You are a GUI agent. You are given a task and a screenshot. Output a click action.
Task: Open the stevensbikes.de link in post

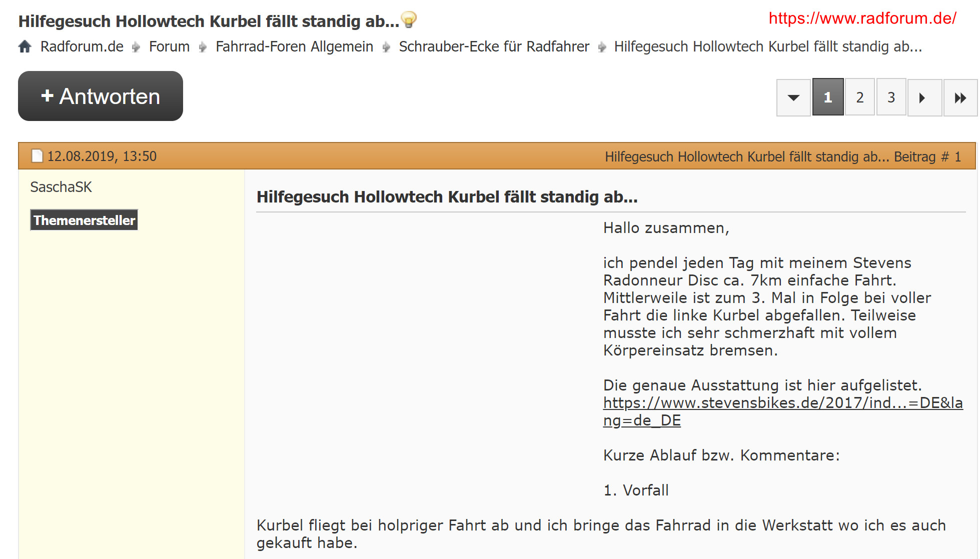click(x=782, y=403)
